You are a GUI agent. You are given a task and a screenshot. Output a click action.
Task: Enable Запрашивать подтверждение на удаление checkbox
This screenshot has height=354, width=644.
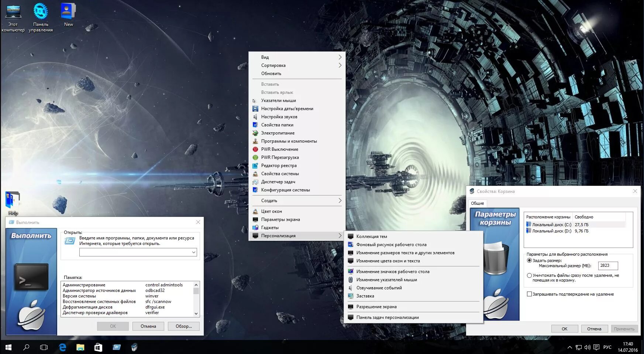[x=529, y=294]
